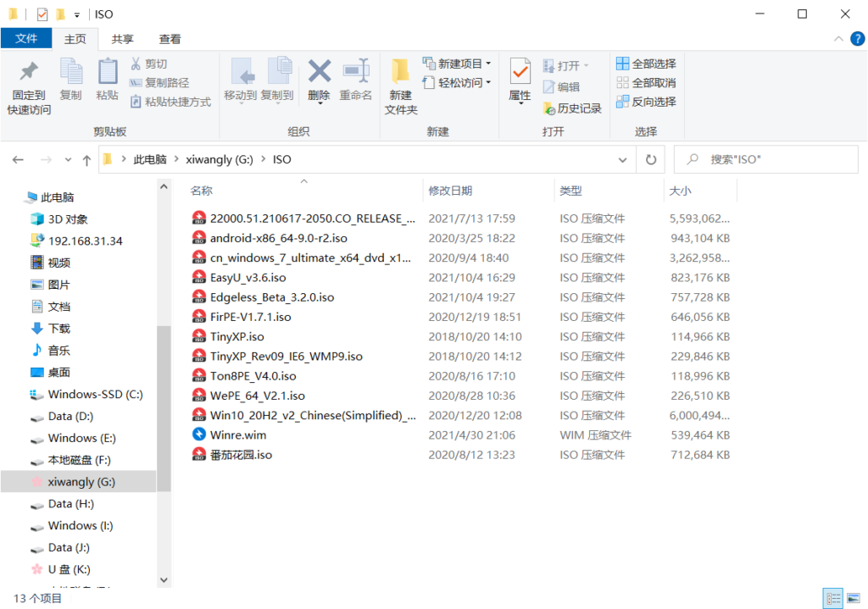868x609 pixels.
Task: Open Data (D:) drive
Action: point(61,416)
